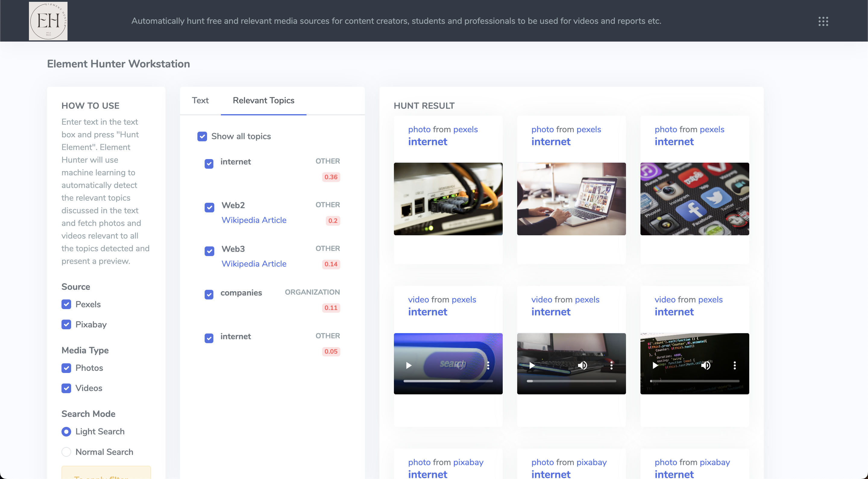Click 'pixabay' link in third pixabay card

coord(715,462)
